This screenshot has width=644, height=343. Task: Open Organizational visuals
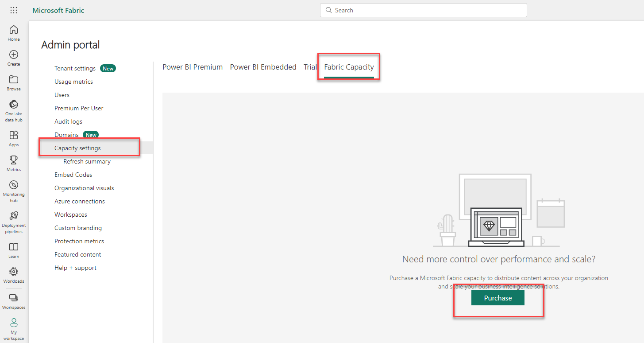[x=84, y=188]
